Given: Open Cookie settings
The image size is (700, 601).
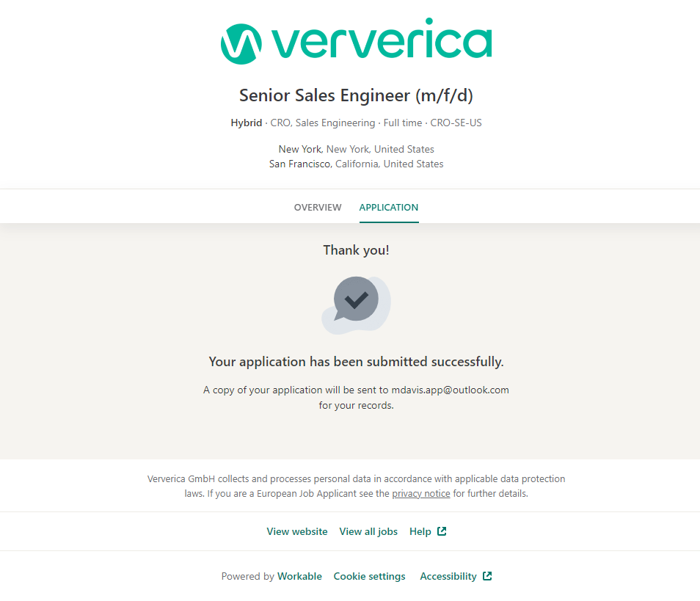Looking at the screenshot, I should [369, 576].
